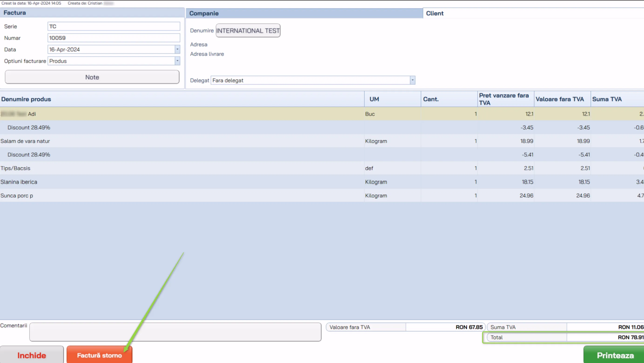The image size is (644, 363).
Task: Switch to the Companie tab
Action: [304, 13]
